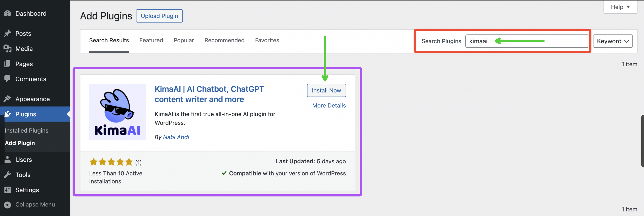This screenshot has height=216, width=644.
Task: Click the Comments speech bubble icon
Action: [8, 79]
